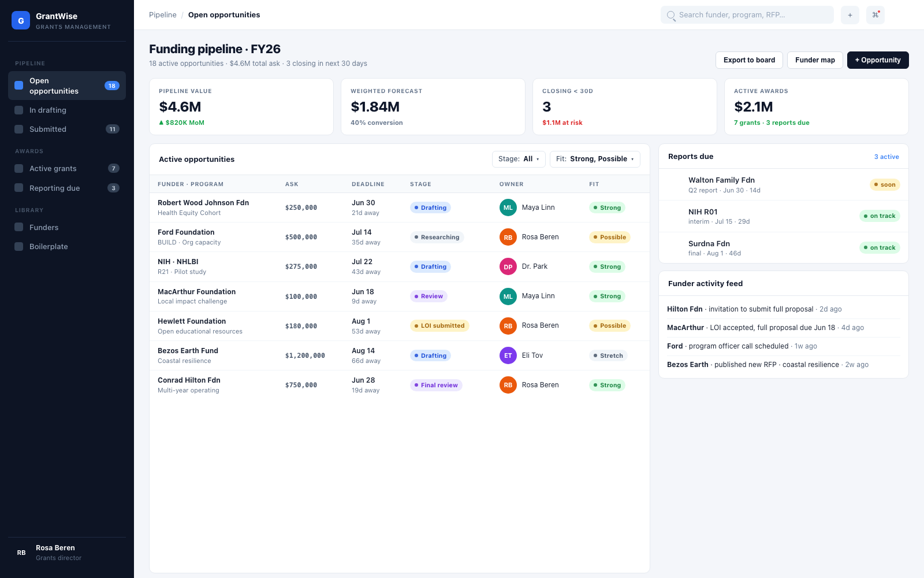Click the RB avatar in Conrad Hilton Fdn row
The image size is (924, 578).
(x=508, y=385)
